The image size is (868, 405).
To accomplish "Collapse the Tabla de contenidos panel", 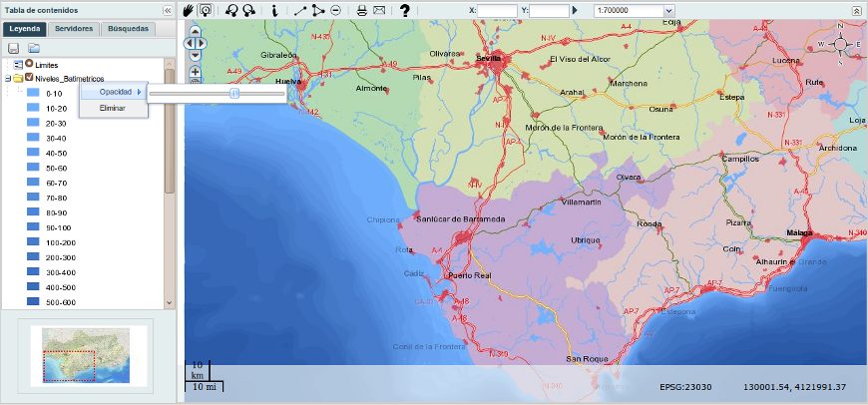I will [167, 10].
